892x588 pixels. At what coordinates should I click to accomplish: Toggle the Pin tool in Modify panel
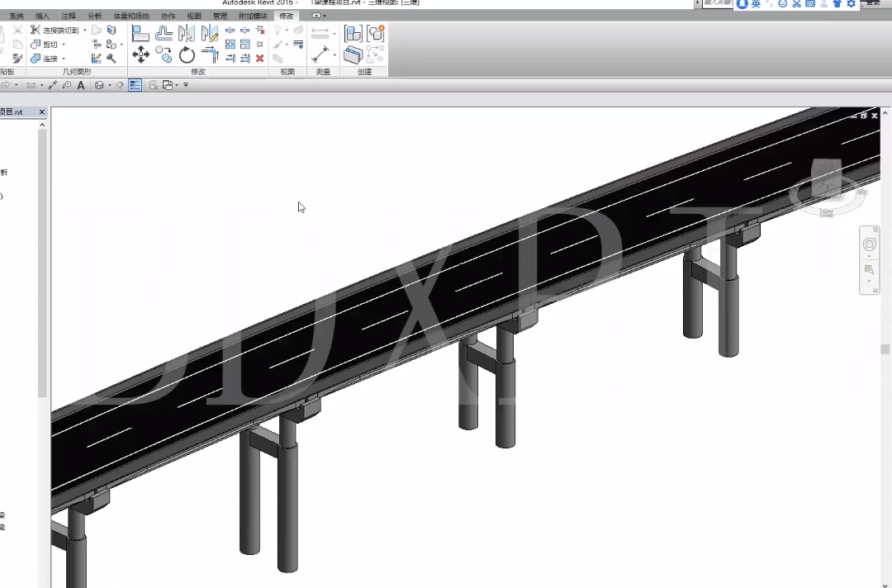pyautogui.click(x=260, y=44)
